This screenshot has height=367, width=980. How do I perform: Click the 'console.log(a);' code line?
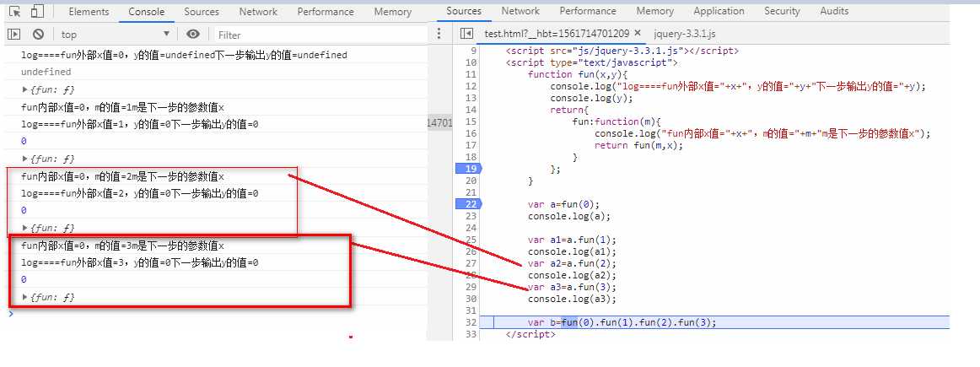pos(568,216)
